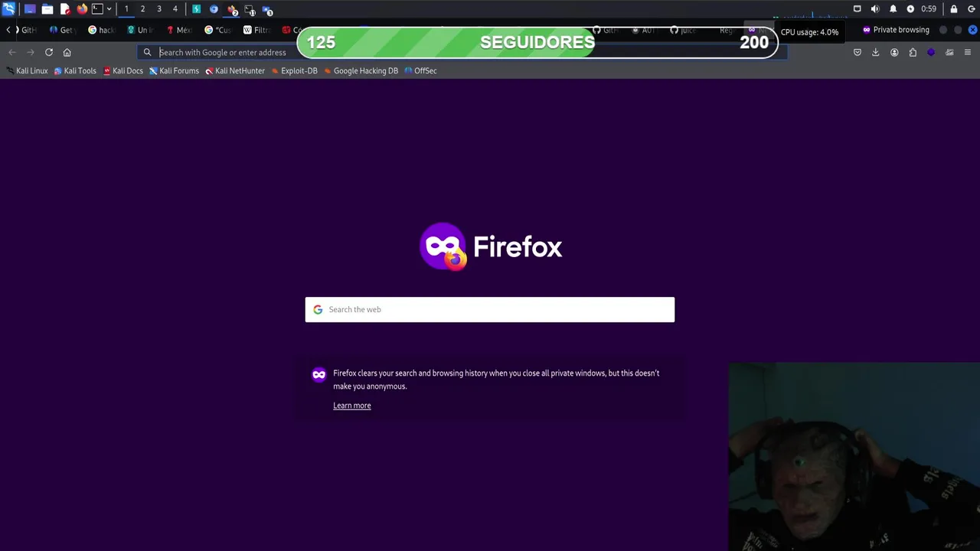Image resolution: width=980 pixels, height=551 pixels.
Task: Lock the screen with the padlock icon
Action: click(x=954, y=9)
